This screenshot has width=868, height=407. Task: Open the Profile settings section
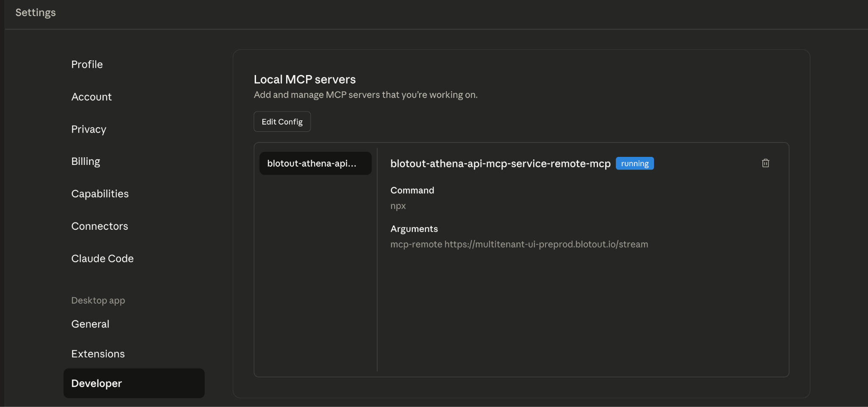point(87,64)
